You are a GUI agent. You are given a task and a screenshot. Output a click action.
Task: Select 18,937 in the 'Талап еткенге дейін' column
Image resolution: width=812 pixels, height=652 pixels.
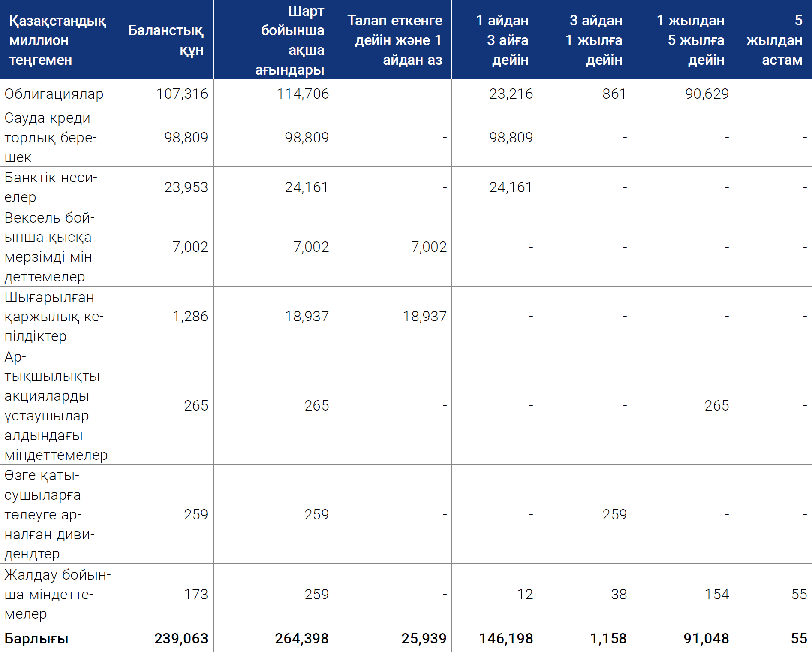(x=425, y=316)
